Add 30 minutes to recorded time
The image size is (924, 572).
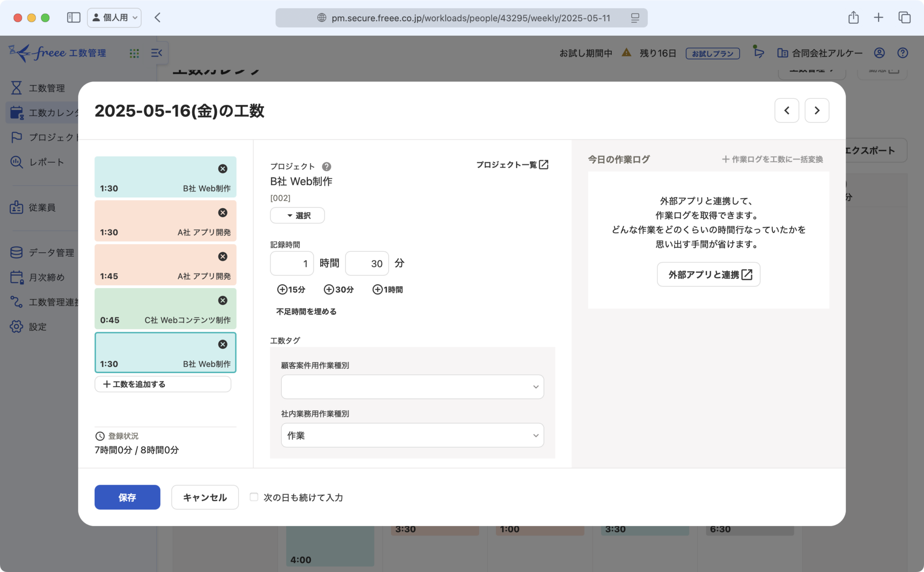click(339, 289)
